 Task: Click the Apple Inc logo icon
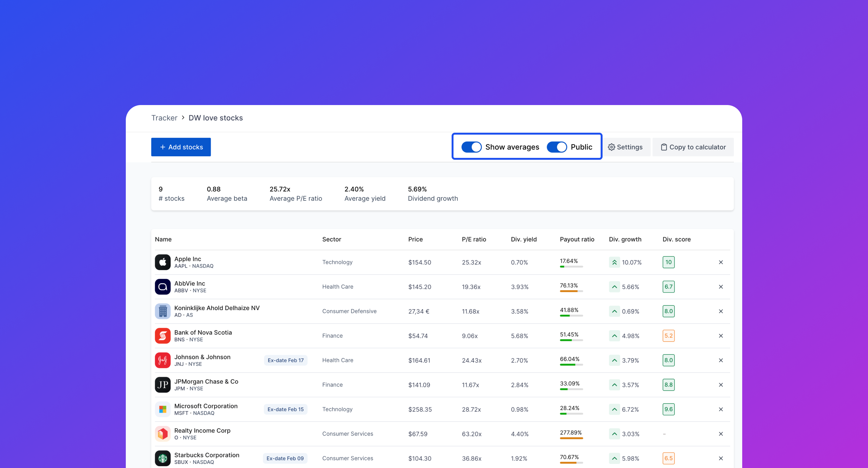[162, 262]
